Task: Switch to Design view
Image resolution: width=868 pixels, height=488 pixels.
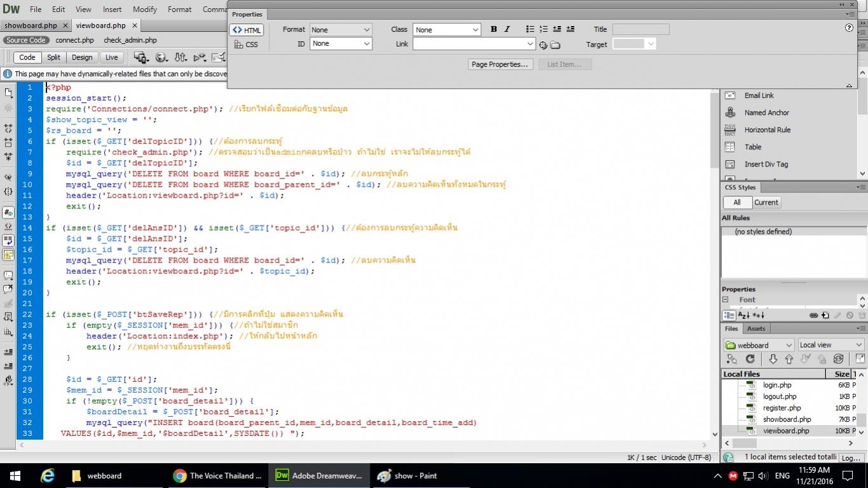Action: point(82,57)
